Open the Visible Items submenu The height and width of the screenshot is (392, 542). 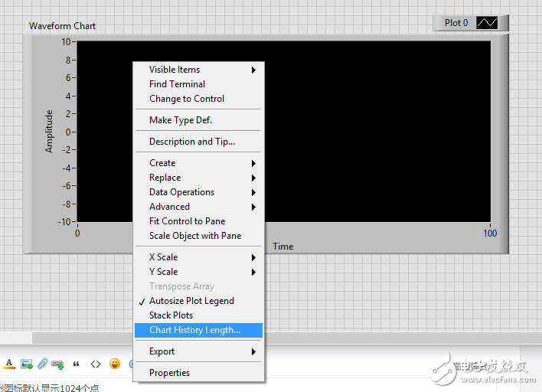[x=198, y=70]
